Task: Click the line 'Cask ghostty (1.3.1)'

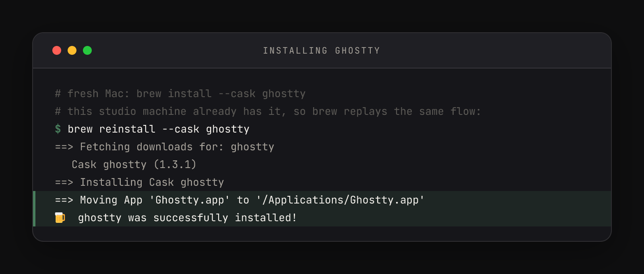Action: (134, 164)
